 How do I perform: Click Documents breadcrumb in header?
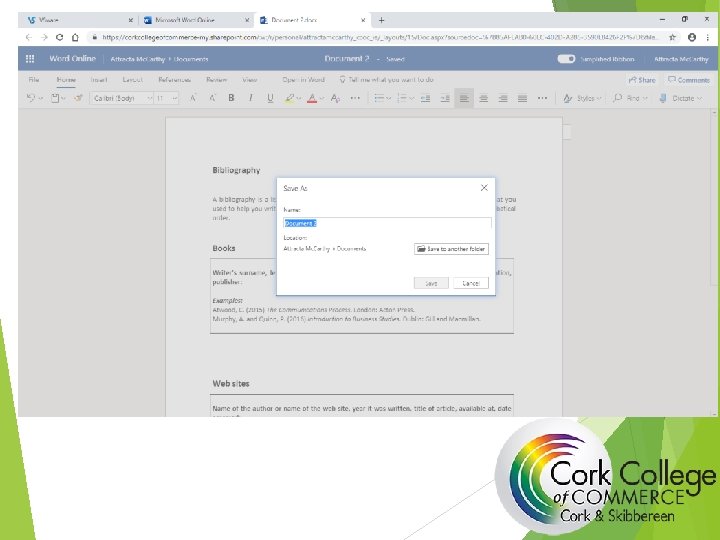click(x=191, y=59)
